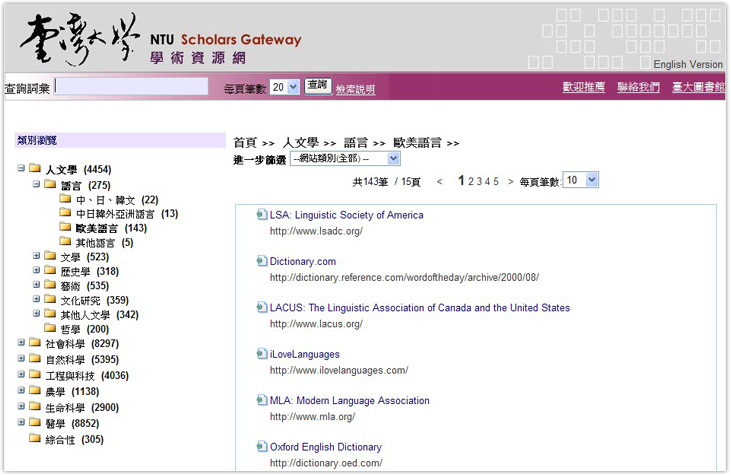
Task: Click the page icon beside iLoveLanguages
Action: 262,354
